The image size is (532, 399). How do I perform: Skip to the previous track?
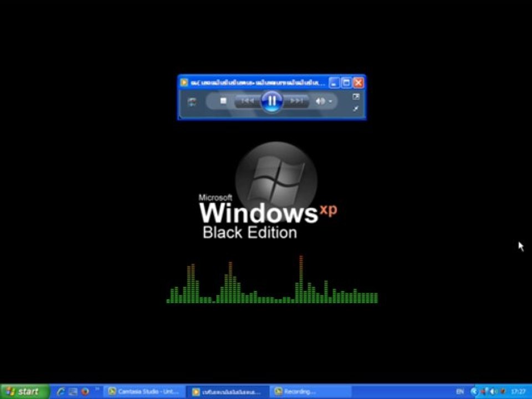click(x=248, y=101)
